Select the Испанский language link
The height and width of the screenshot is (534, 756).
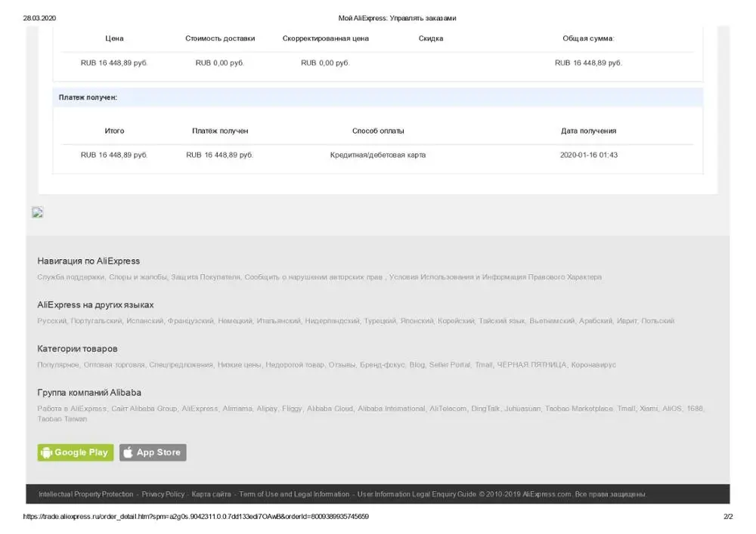[144, 321]
